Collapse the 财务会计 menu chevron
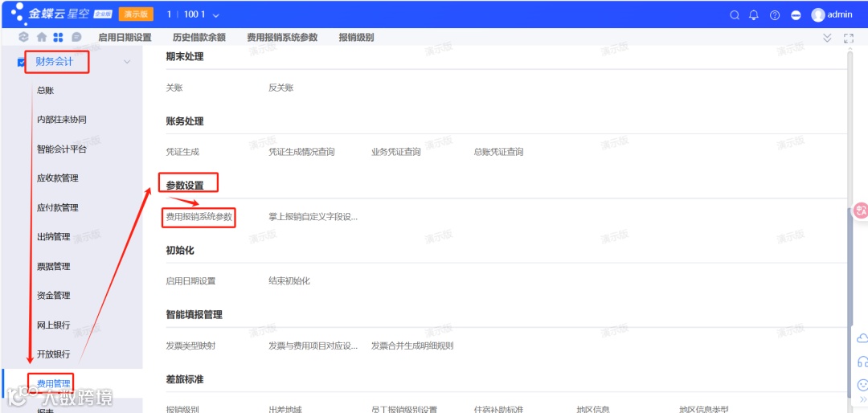 tap(127, 61)
